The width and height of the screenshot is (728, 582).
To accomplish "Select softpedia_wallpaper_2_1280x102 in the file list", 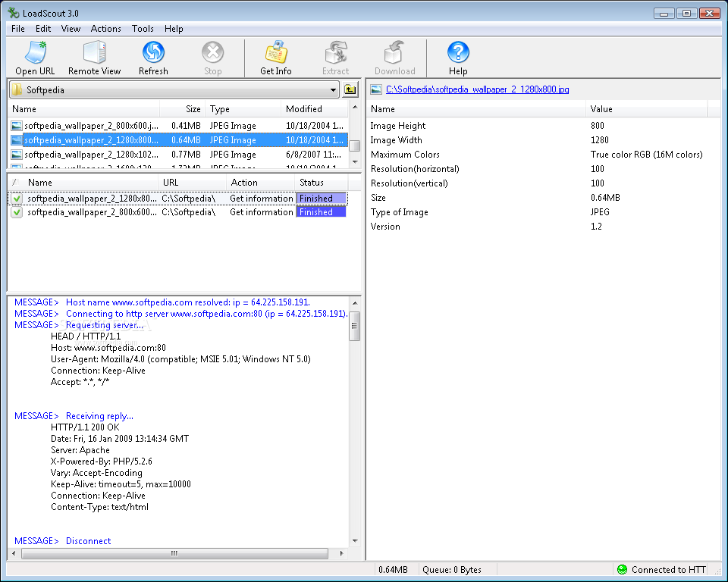I will (x=178, y=155).
